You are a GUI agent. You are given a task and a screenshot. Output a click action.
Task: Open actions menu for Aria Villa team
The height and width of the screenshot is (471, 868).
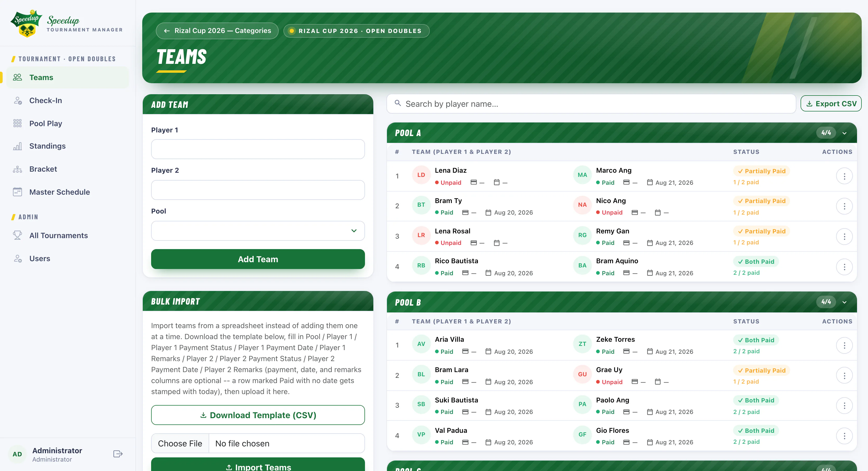[x=844, y=345]
